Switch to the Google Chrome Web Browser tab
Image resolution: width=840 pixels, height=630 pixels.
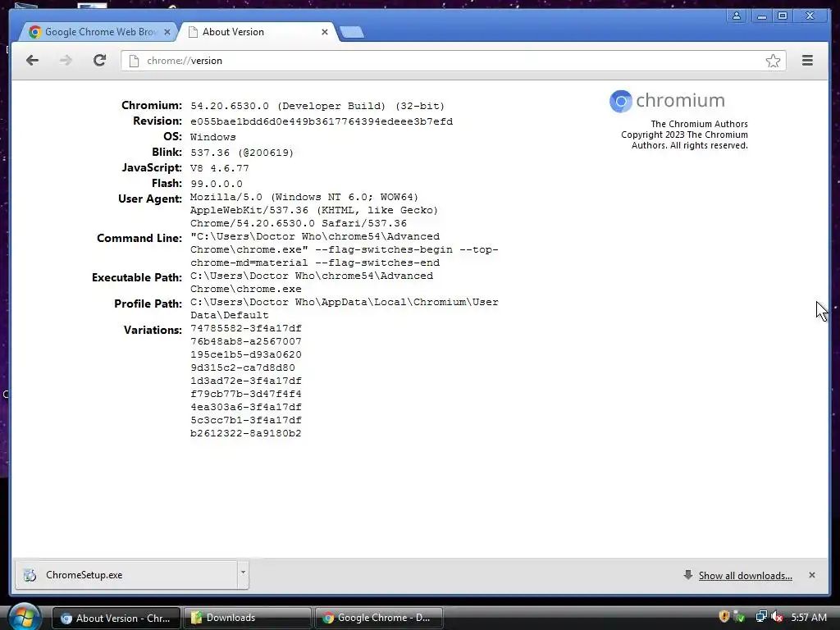click(99, 32)
